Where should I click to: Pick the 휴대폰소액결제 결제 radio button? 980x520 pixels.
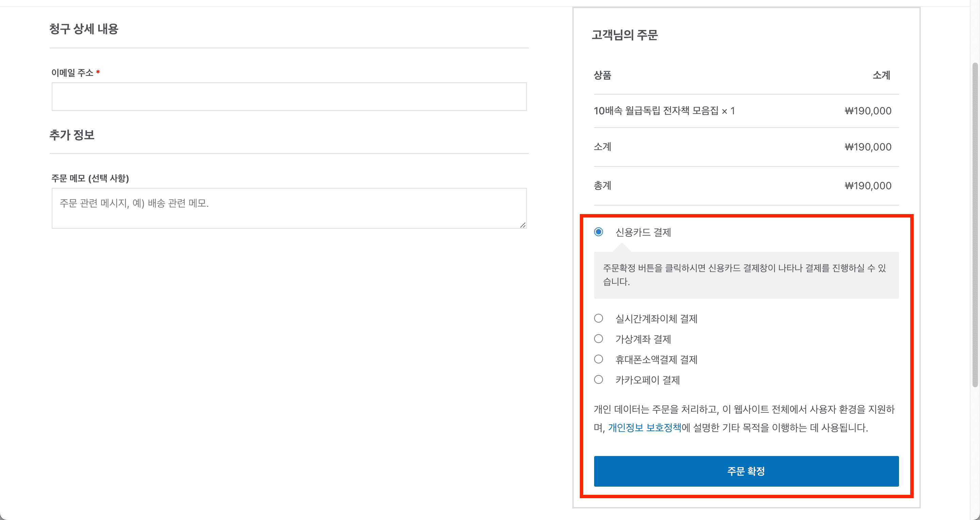599,359
